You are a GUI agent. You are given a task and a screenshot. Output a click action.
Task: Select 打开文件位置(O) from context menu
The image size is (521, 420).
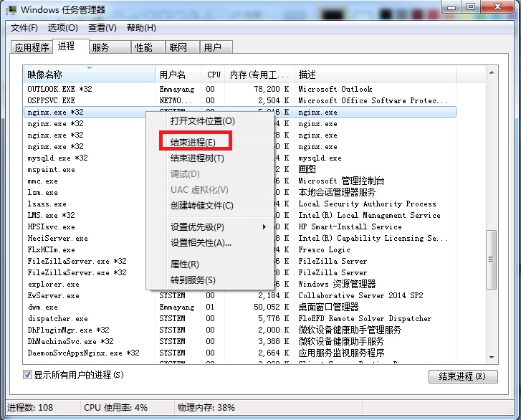click(202, 121)
